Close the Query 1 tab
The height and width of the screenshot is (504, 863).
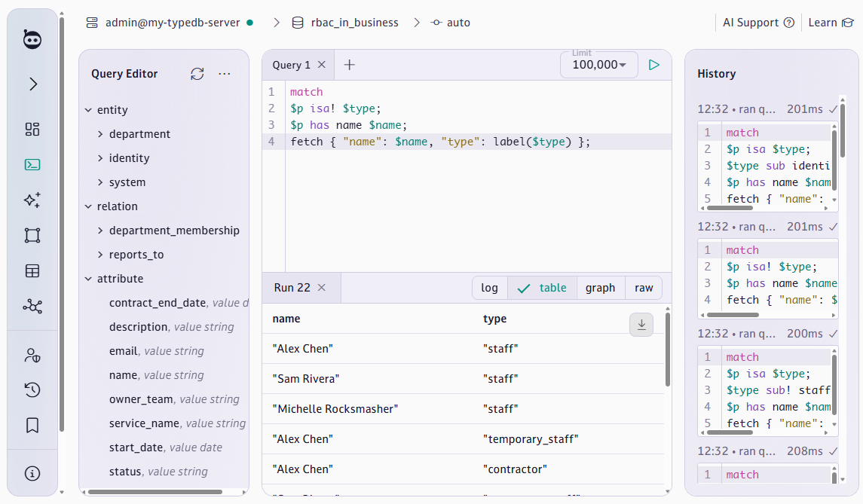click(x=322, y=64)
